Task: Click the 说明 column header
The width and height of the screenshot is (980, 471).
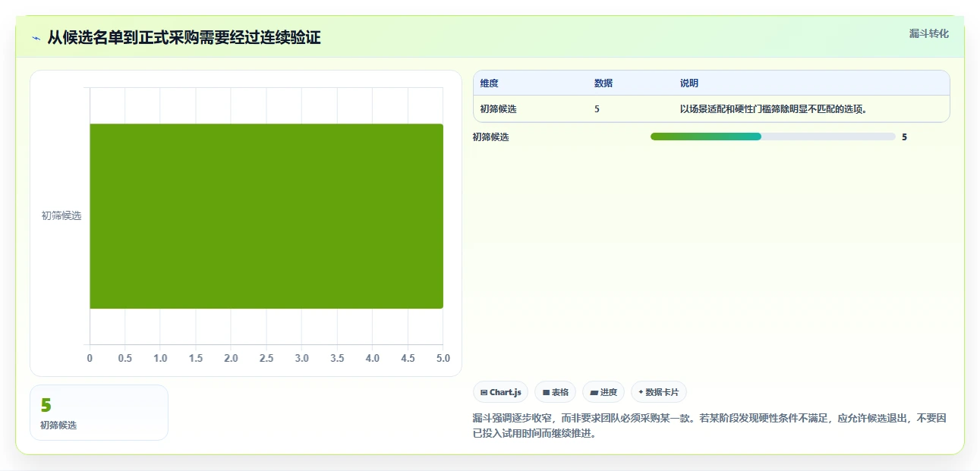Action: pos(689,83)
